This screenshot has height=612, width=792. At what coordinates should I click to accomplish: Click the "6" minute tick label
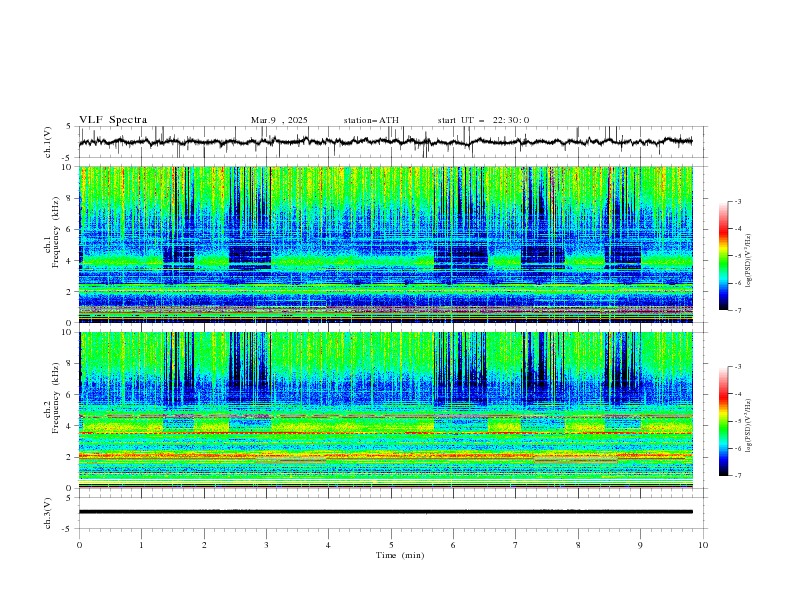click(453, 545)
